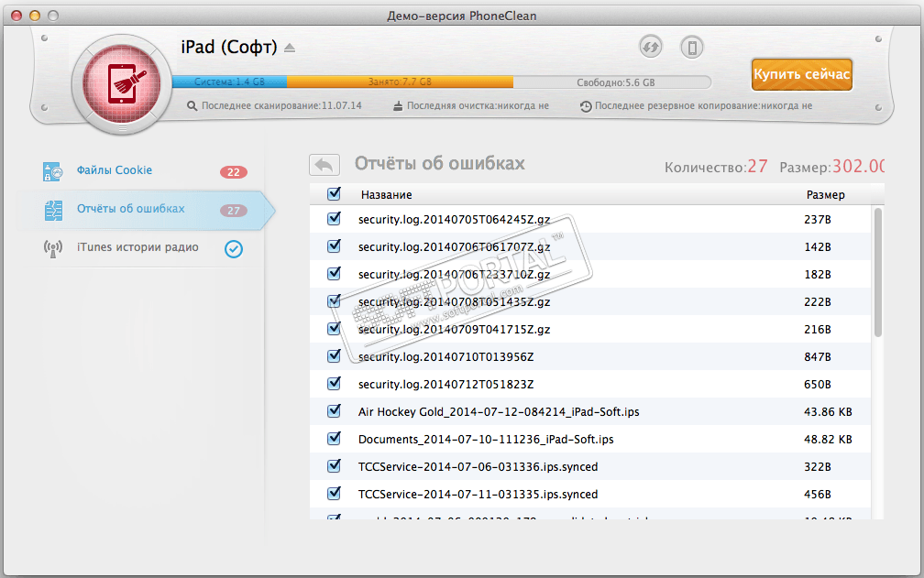
Task: Click the magnifier icon for last scan
Action: [192, 106]
